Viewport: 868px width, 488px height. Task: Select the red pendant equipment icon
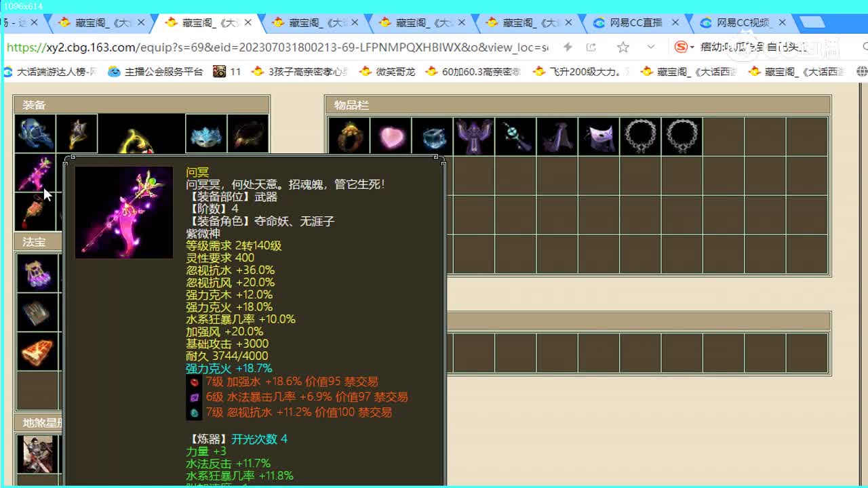click(x=36, y=212)
